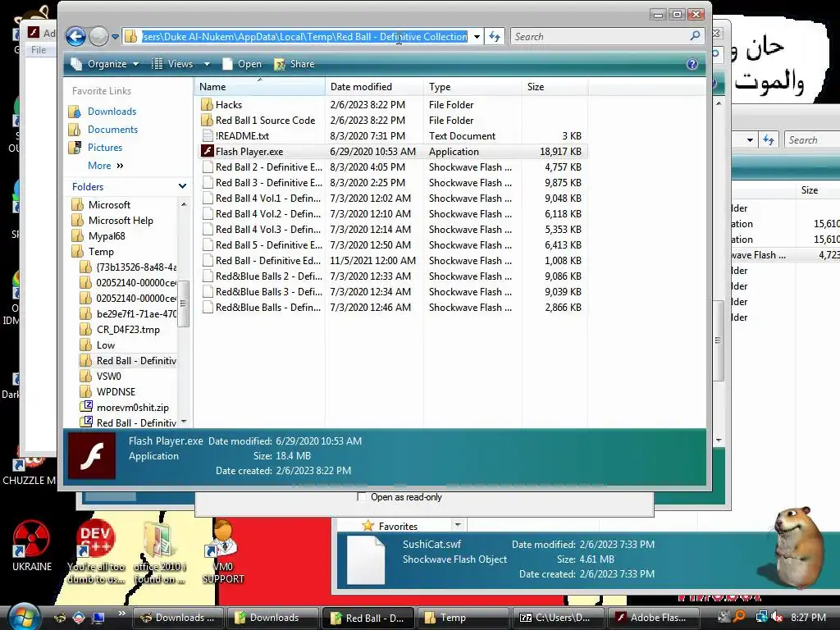Select the !README.txt file icon

point(207,135)
